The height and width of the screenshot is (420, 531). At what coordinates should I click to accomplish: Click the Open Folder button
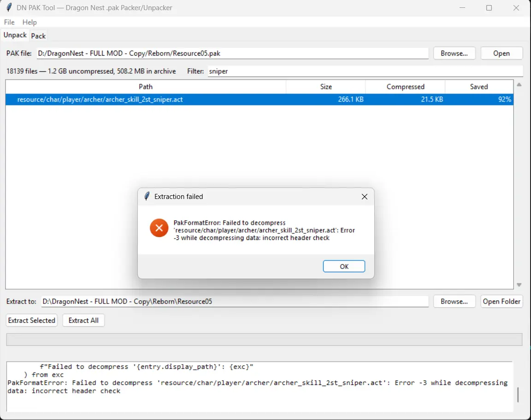tap(501, 302)
